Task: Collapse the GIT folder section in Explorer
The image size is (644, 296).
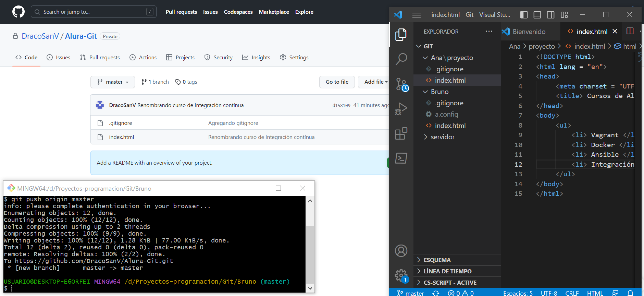Action: pos(457,46)
